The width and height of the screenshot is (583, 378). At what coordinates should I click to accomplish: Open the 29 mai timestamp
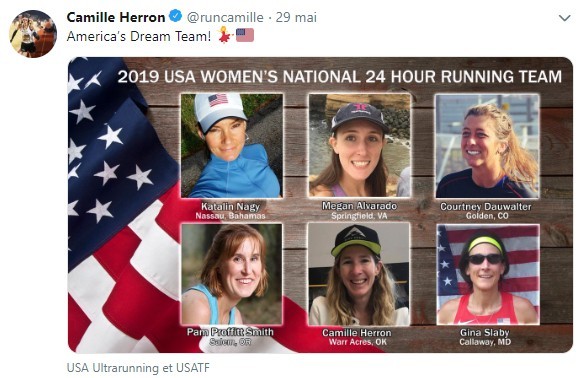click(x=296, y=17)
